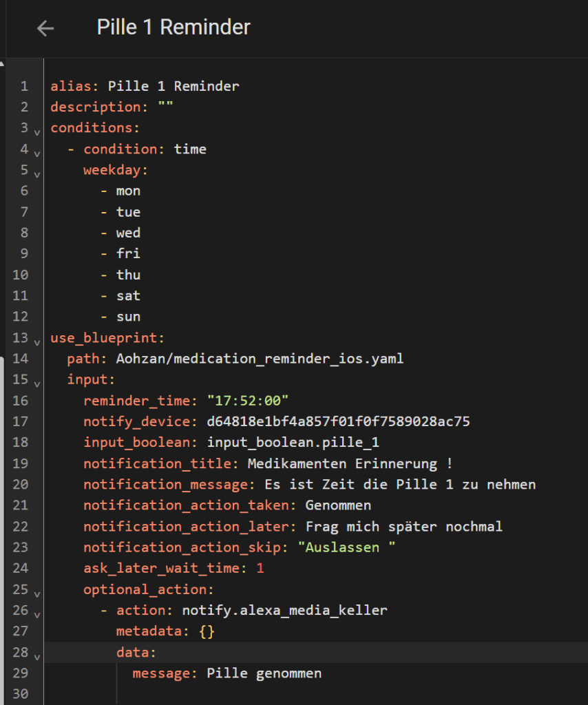Image resolution: width=588 pixels, height=705 pixels.
Task: Click the blueprint path Aohzan/medication_reminder_ios.yaml
Action: (x=260, y=358)
